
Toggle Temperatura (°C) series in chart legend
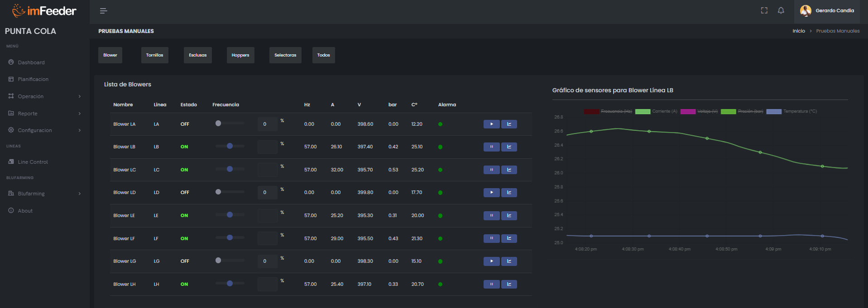792,111
